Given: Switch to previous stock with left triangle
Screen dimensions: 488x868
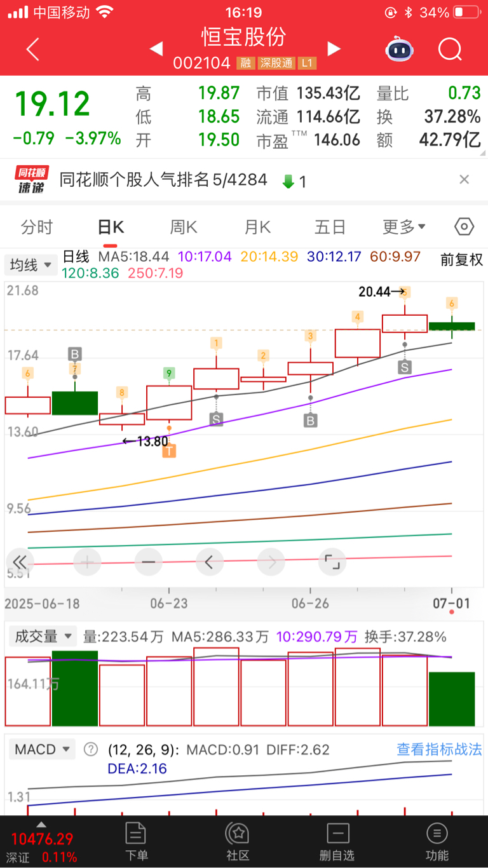Looking at the screenshot, I should [x=156, y=48].
